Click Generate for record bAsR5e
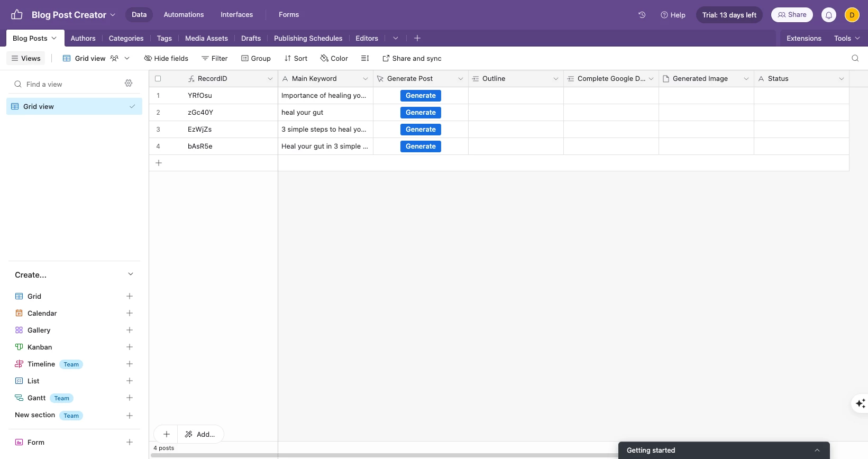Screen dimensions: 868x459 pyautogui.click(x=421, y=146)
